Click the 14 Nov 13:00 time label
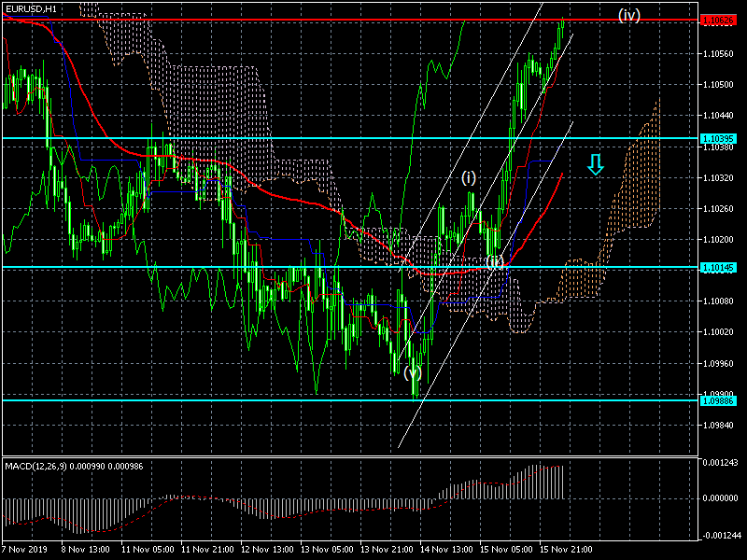The image size is (747, 560). click(447, 552)
